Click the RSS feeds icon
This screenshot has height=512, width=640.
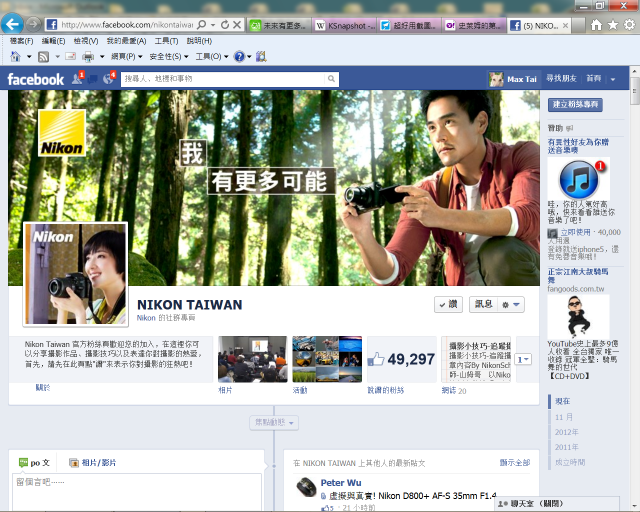[43, 57]
